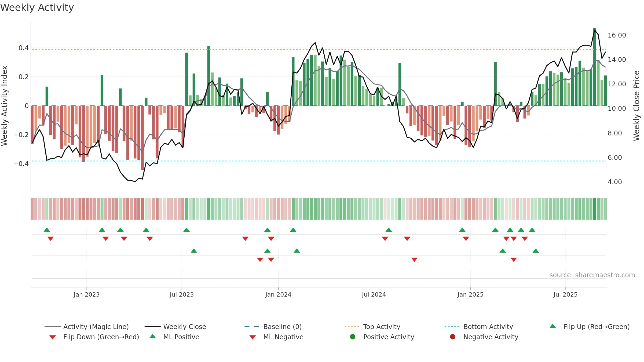Click the Jan 2024 axis label
Screen dimensions: 644x362
[x=278, y=294]
